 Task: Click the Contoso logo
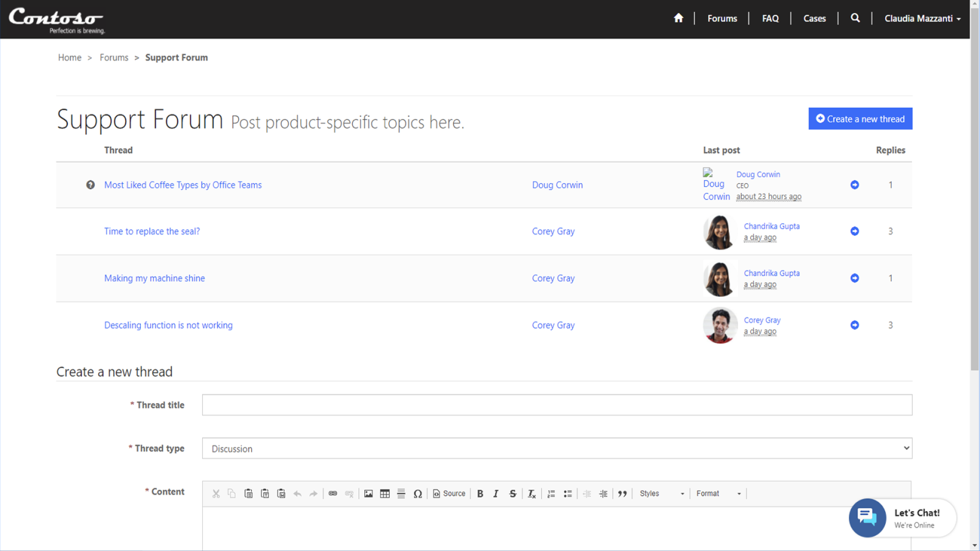(x=56, y=20)
